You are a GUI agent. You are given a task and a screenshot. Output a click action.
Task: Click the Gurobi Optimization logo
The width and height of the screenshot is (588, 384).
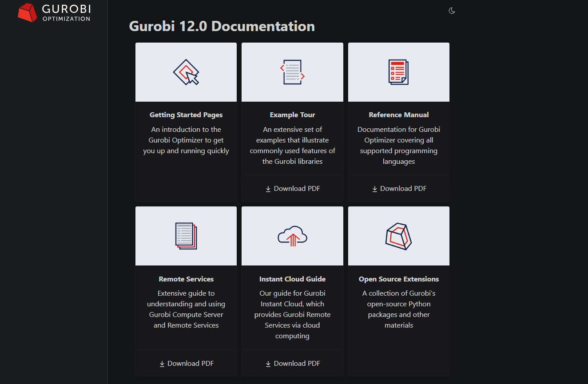coord(54,12)
